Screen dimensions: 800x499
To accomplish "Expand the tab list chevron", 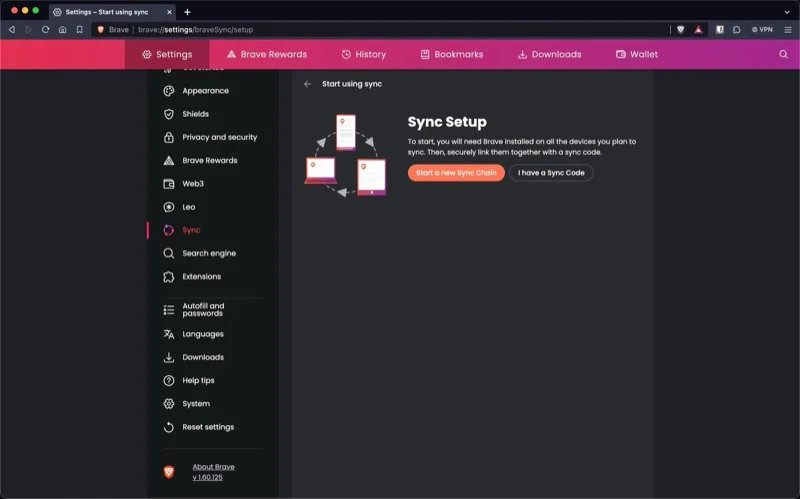I will coord(787,12).
